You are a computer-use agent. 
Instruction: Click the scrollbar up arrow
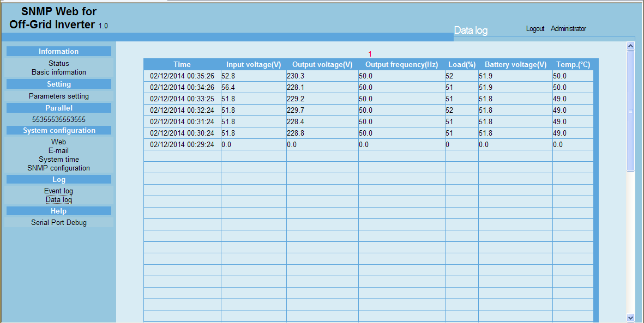(631, 46)
